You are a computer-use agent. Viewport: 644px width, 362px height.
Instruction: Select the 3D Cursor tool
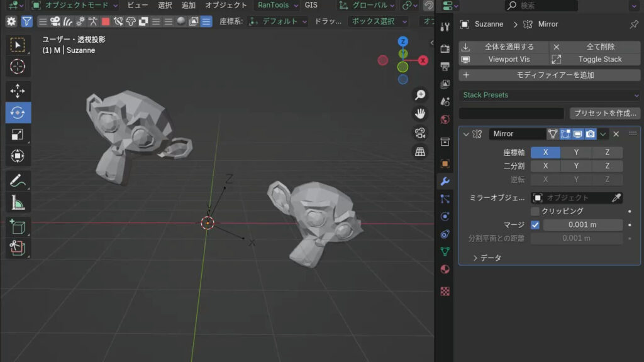click(18, 66)
